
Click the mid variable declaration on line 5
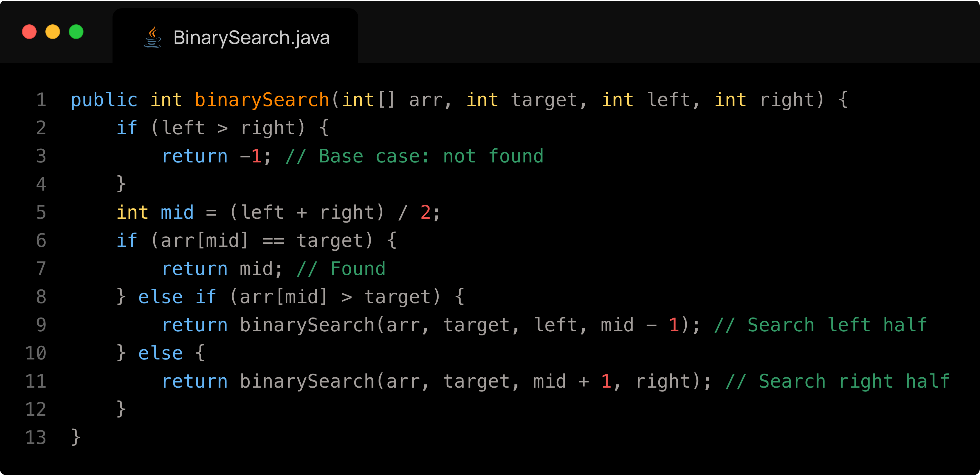click(x=177, y=212)
